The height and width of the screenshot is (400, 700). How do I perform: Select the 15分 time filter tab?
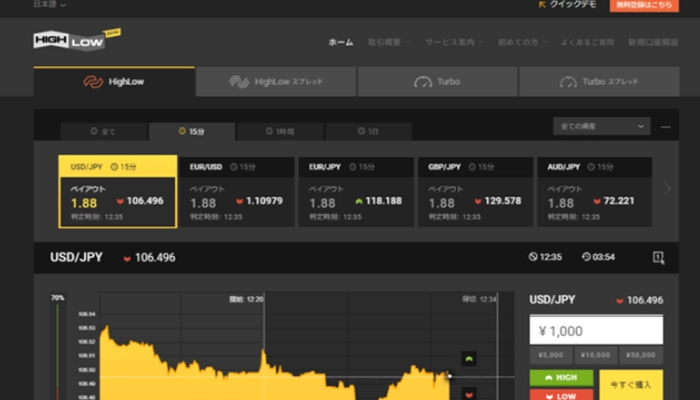[x=192, y=131]
